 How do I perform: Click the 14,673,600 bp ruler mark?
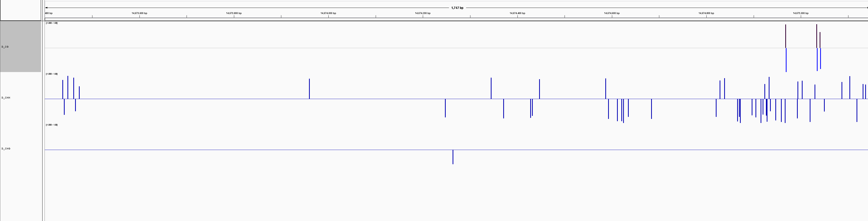click(x=139, y=13)
